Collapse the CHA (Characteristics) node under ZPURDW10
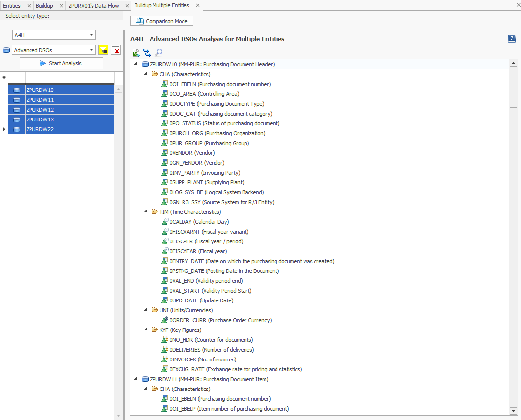Screen dimensions: 521x420 coord(145,74)
